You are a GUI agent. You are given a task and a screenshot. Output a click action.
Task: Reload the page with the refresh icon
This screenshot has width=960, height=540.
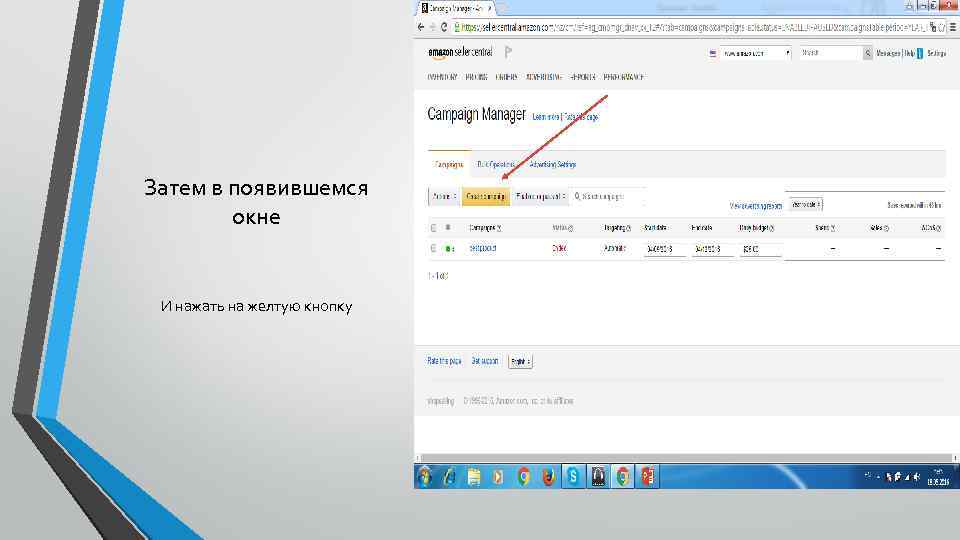444,27
